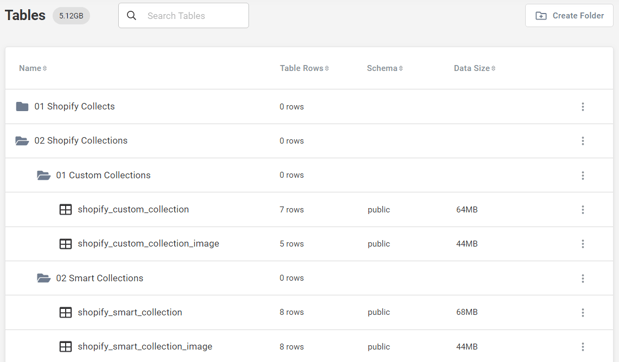
Task: Sort by the Table Rows column header
Action: pyautogui.click(x=304, y=68)
